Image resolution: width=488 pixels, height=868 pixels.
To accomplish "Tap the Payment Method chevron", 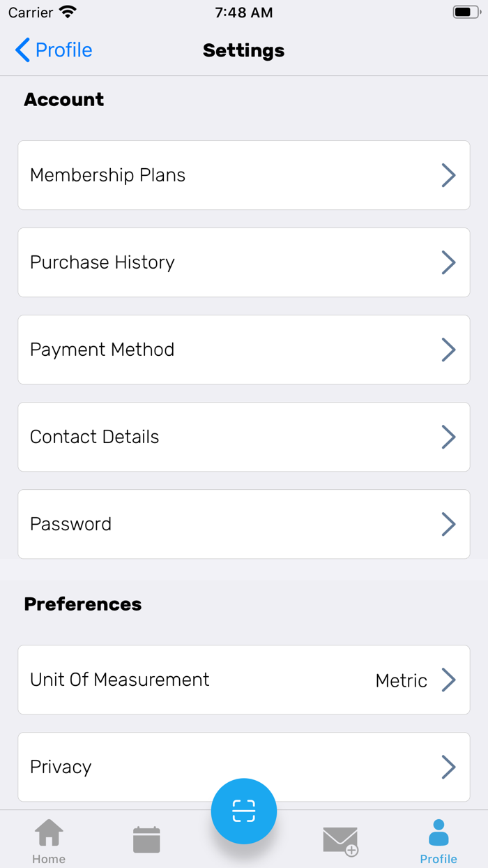I will tap(449, 350).
